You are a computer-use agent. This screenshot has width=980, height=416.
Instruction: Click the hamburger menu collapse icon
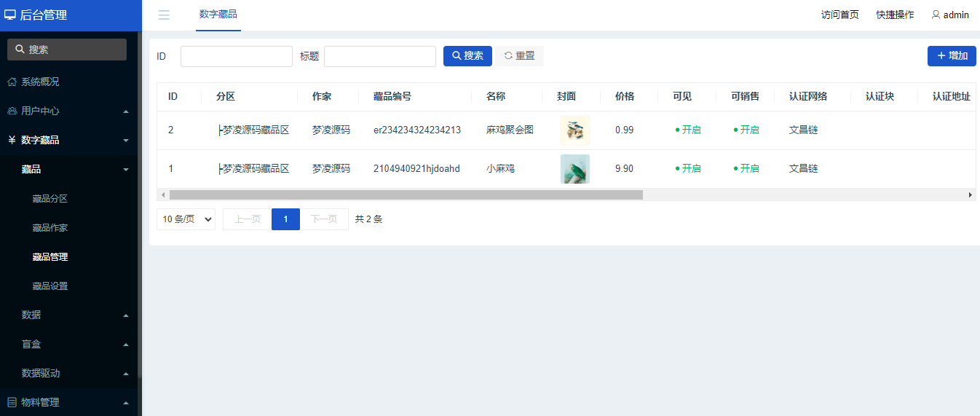click(x=164, y=15)
